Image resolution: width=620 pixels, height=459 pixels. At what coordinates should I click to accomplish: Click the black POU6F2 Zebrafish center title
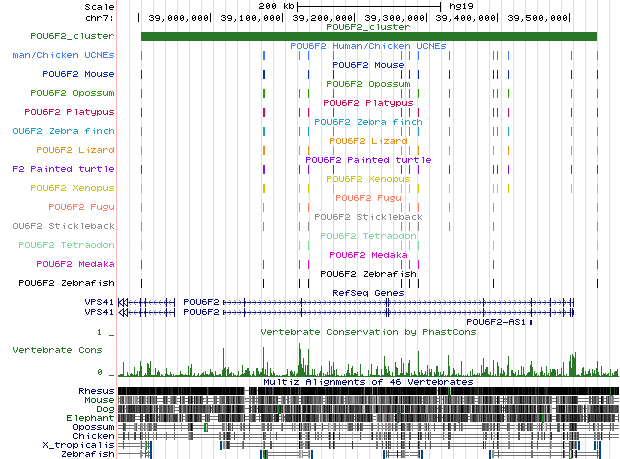click(368, 273)
